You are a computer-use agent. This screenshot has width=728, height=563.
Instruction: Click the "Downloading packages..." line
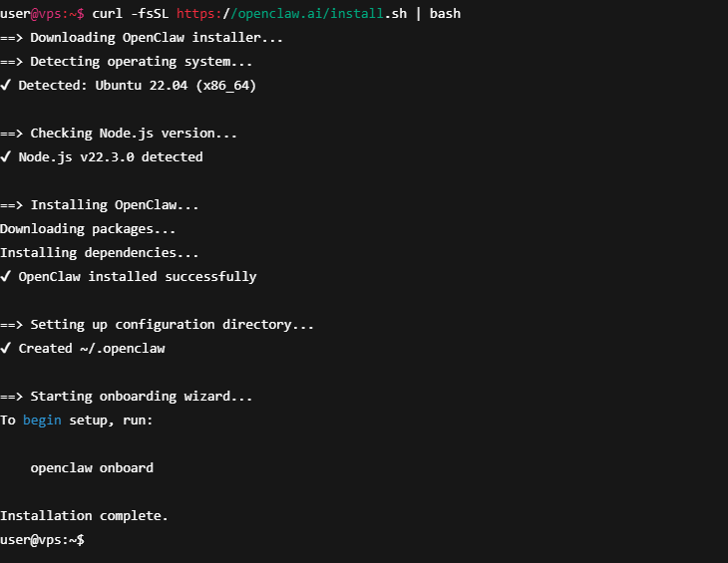(88, 229)
